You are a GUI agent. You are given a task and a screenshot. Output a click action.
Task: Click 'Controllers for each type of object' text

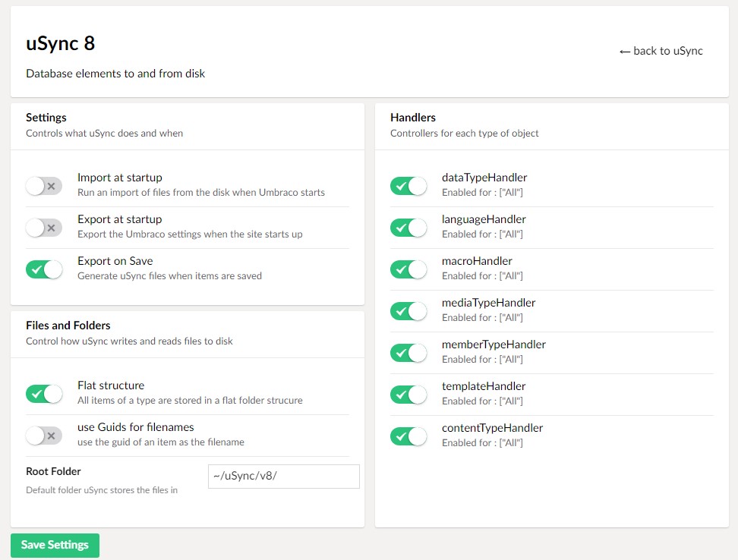point(464,133)
